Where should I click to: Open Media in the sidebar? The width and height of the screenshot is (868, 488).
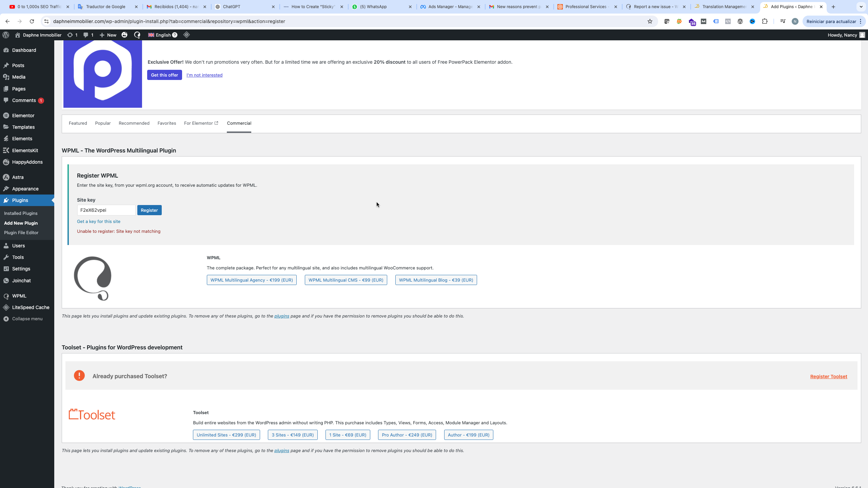27,77
